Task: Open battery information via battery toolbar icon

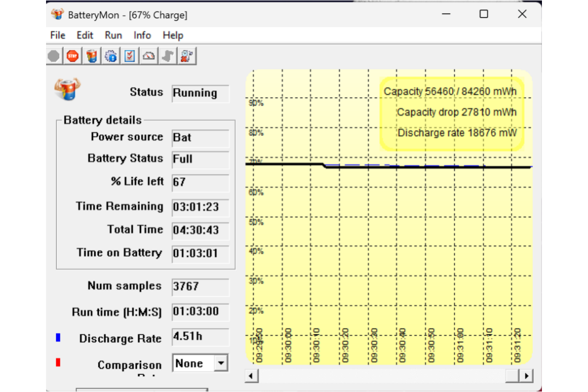Action: pos(92,56)
